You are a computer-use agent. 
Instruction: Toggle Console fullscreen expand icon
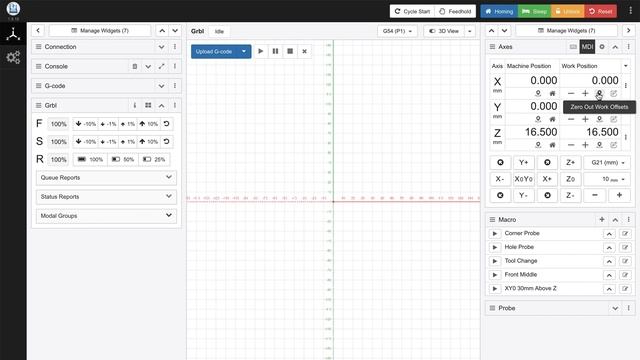pyautogui.click(x=161, y=66)
